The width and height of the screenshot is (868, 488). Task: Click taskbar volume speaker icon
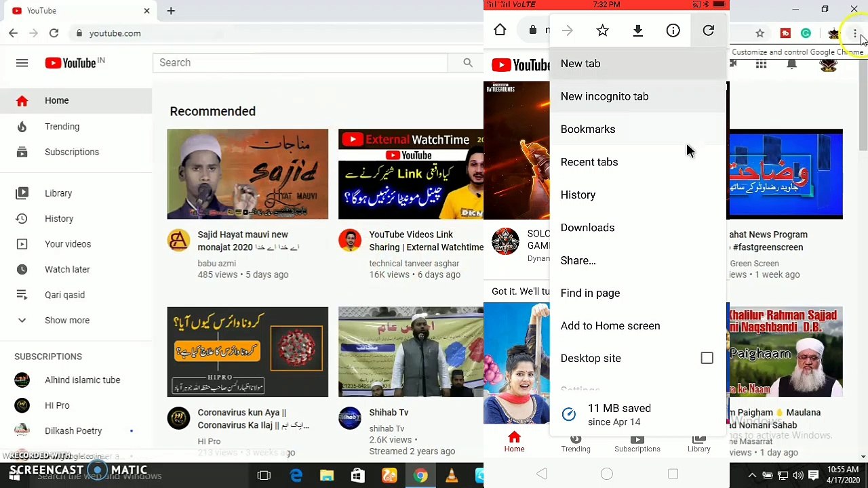[x=798, y=475]
